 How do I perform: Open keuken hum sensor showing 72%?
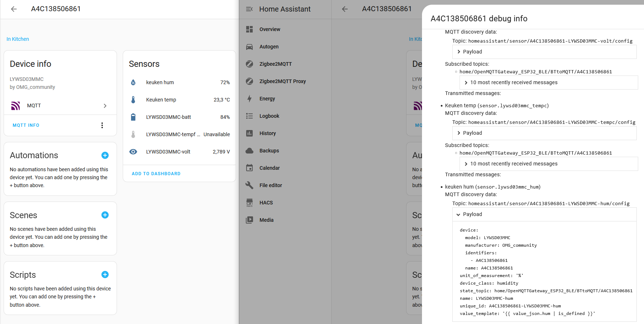(x=179, y=82)
